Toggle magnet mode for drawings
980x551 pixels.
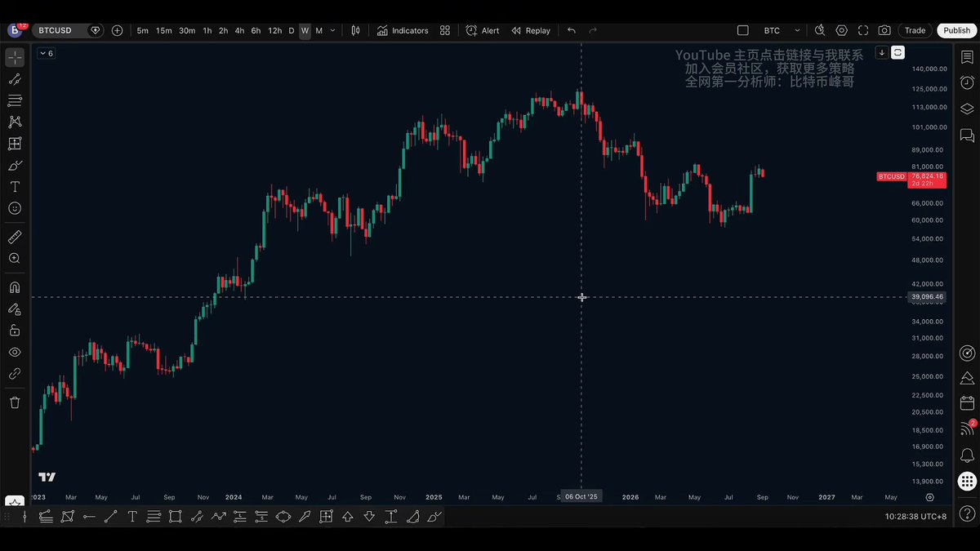click(x=15, y=287)
